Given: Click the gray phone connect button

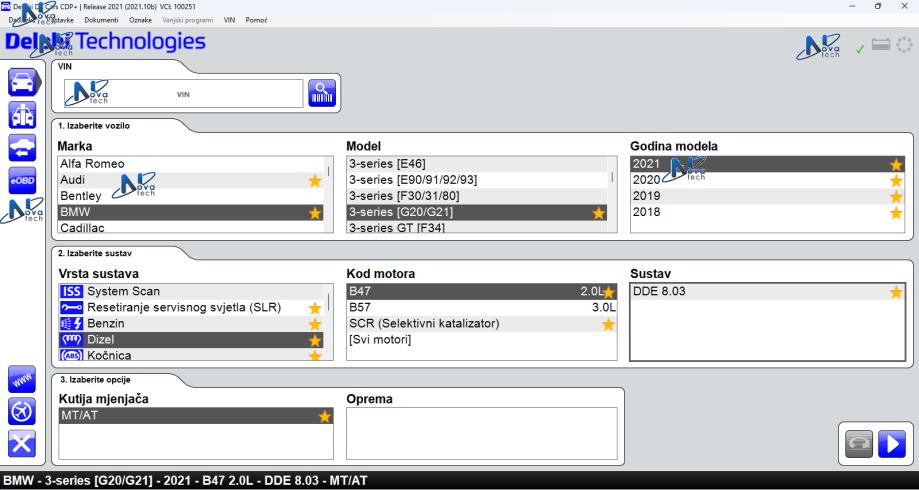Looking at the screenshot, I should 859,444.
